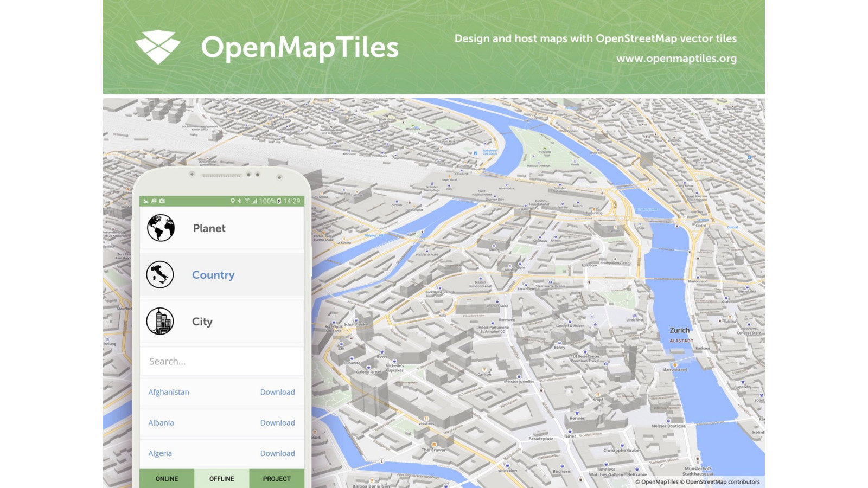Select the City buildings icon
Viewport: 868px width, 488px height.
pos(160,321)
